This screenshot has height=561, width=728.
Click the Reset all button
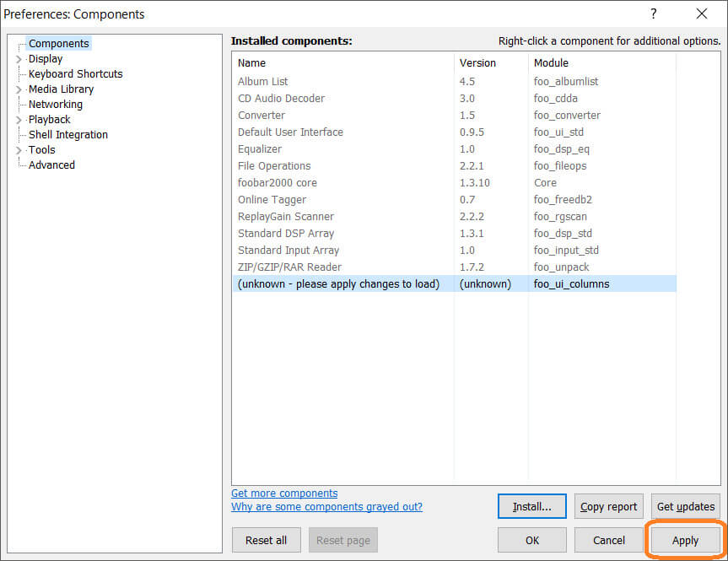[x=266, y=540]
